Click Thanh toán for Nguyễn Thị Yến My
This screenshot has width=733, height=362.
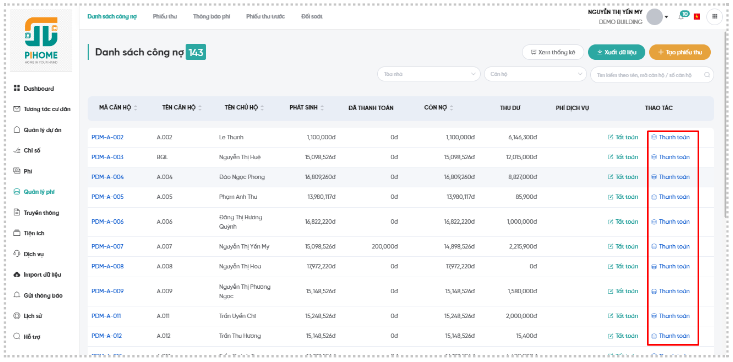coord(670,246)
